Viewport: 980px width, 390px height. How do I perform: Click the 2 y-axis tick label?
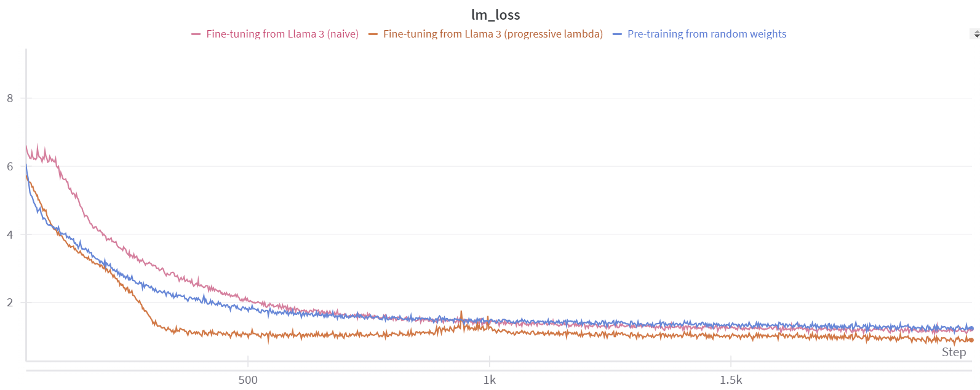[10, 303]
